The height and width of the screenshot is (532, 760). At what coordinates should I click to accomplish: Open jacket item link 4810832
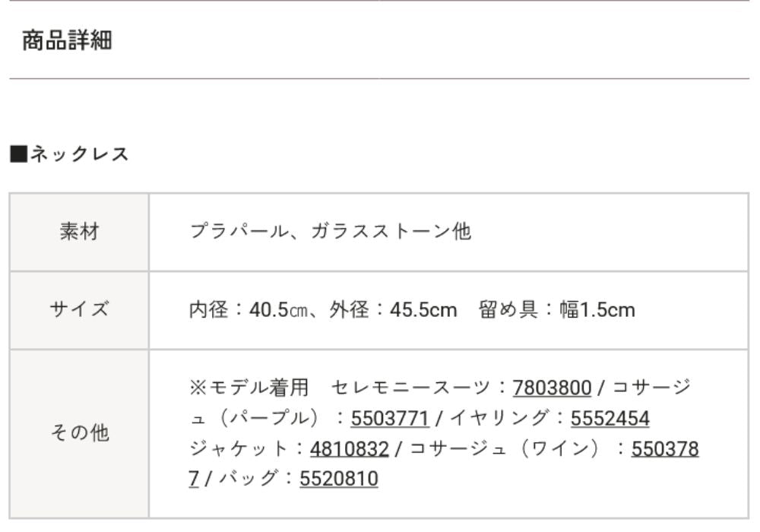coord(349,448)
